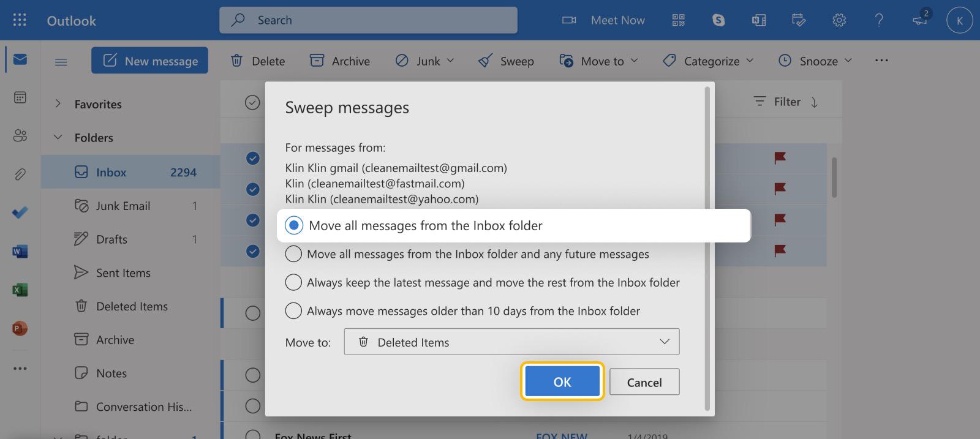
Task: Open the 'Deleted Items' Move to combo box
Action: click(x=511, y=342)
